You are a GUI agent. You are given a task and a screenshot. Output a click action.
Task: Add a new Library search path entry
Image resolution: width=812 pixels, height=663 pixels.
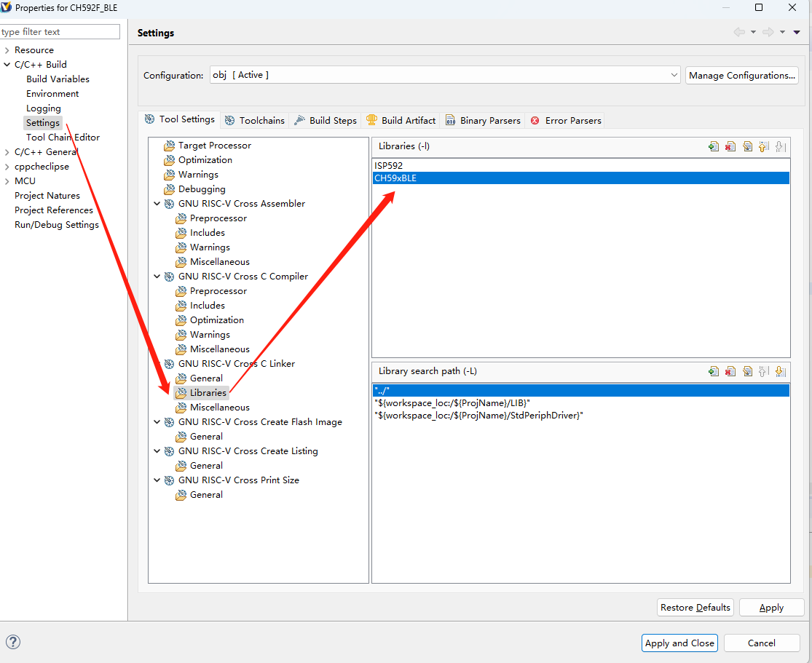click(x=714, y=371)
